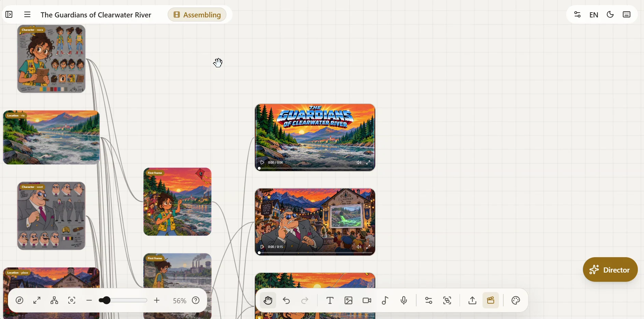This screenshot has height=319, width=644.
Task: Expand the Guardians title video fullscreen
Action: (x=368, y=163)
